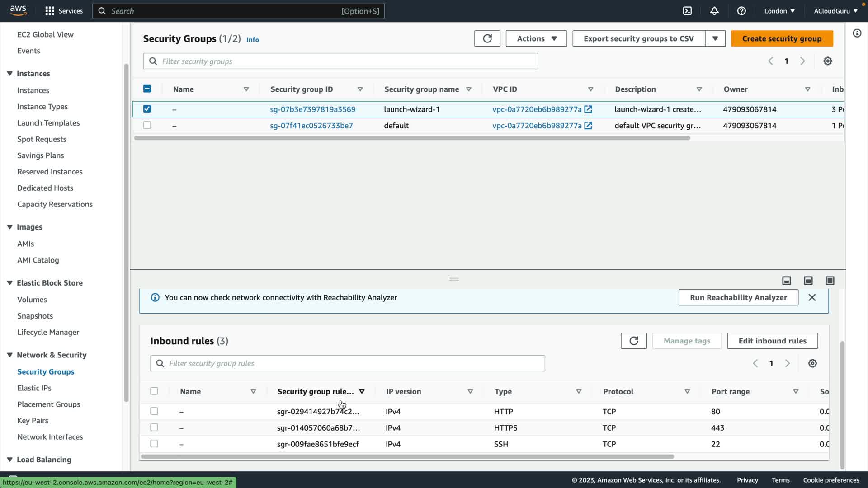Viewport: 868px width, 488px height.
Task: Collapse the Elastic Block Store section
Action: pos(9,283)
